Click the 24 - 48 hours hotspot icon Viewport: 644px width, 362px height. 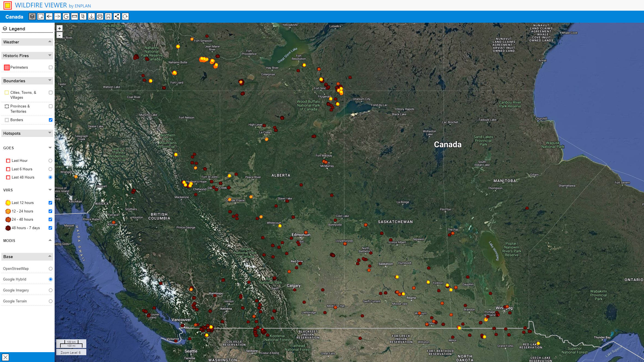tap(8, 219)
